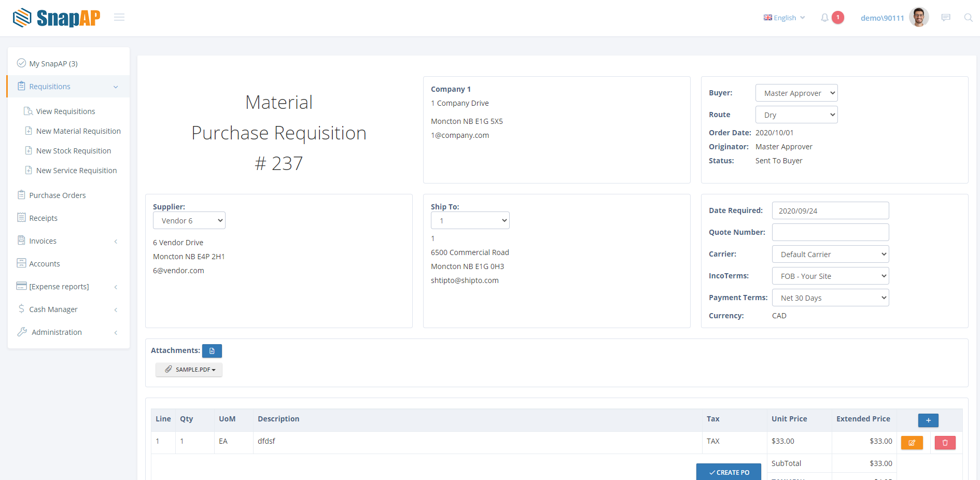The height and width of the screenshot is (480, 980).
Task: Click the add attachment icon button
Action: click(212, 351)
